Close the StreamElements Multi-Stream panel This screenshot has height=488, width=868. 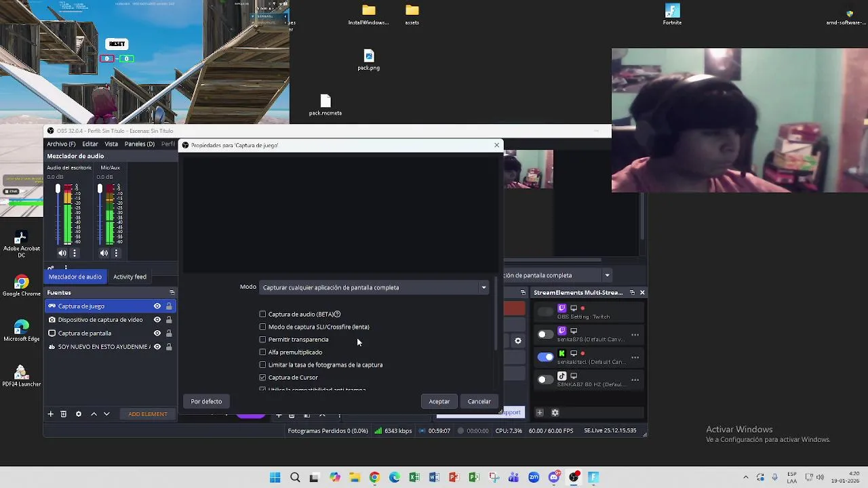[642, 293]
